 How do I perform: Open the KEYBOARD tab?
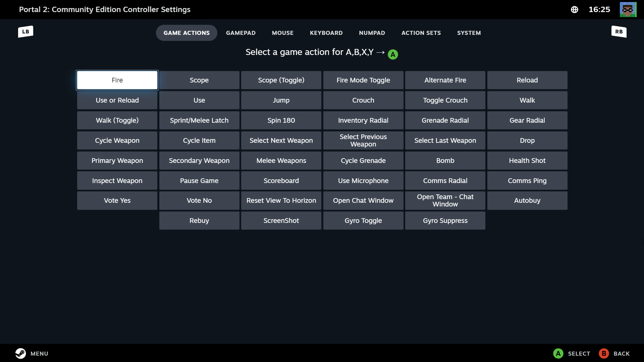[x=326, y=33]
